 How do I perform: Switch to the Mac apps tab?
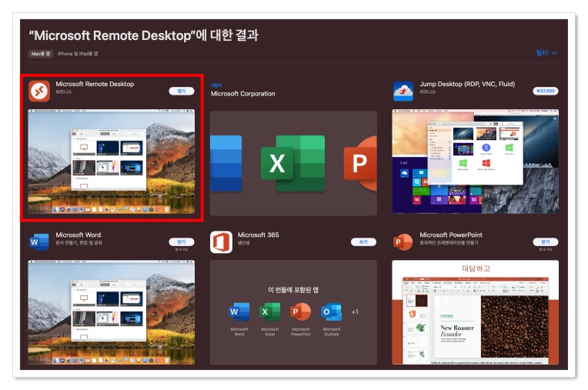(x=41, y=54)
